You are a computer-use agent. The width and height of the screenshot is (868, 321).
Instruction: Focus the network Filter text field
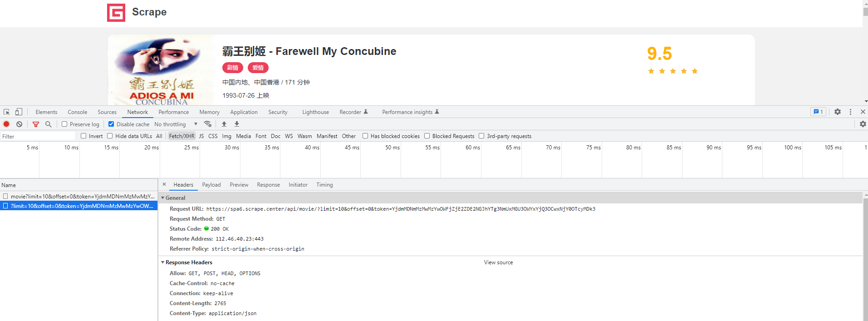tap(38, 136)
